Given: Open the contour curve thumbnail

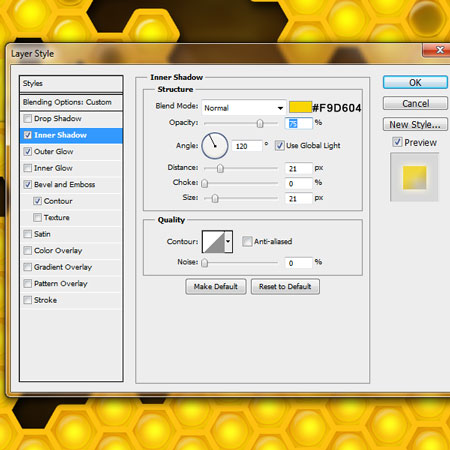Looking at the screenshot, I should (214, 242).
